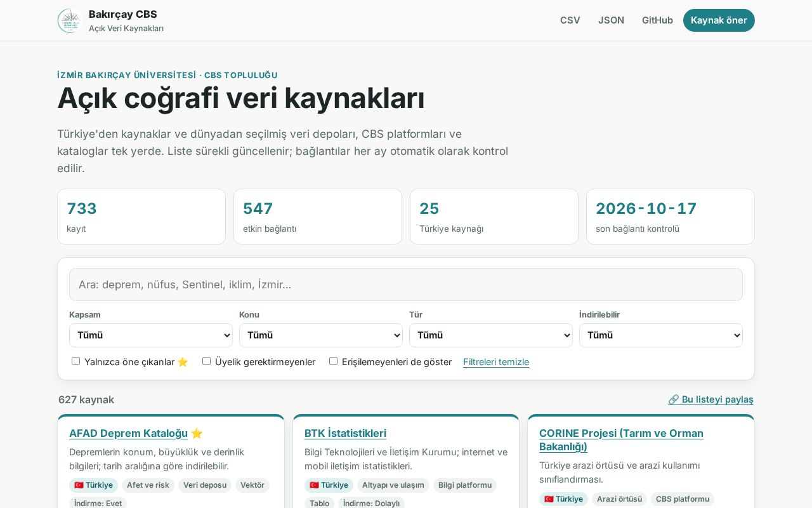Open the Kapsam dropdown
The image size is (812, 508).
[x=151, y=335]
